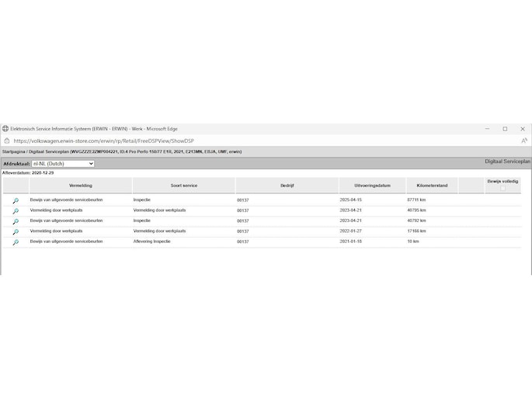Click magnifier icon for the 40795 km row
Image resolution: width=532 pixels, height=399 pixels.
click(x=15, y=211)
